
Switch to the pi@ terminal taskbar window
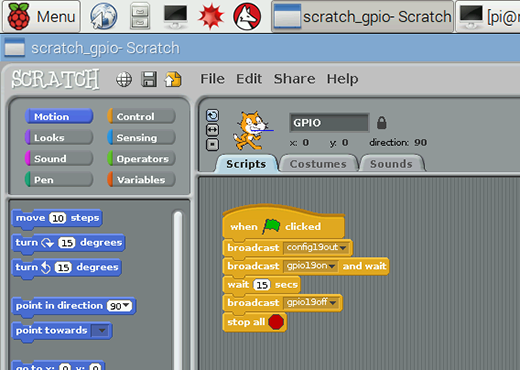click(488, 17)
